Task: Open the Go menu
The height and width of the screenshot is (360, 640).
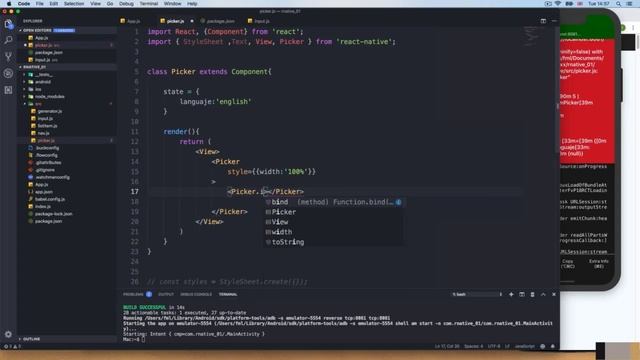Action: pos(110,4)
